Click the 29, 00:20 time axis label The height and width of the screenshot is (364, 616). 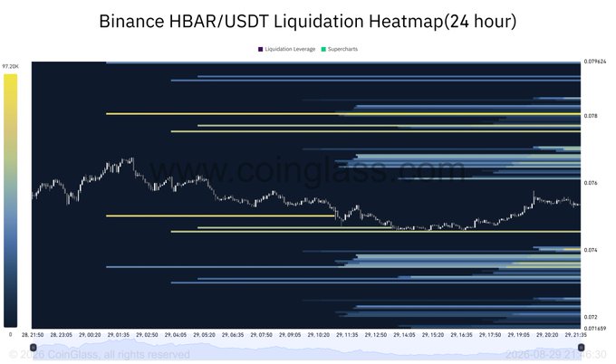[x=90, y=335]
